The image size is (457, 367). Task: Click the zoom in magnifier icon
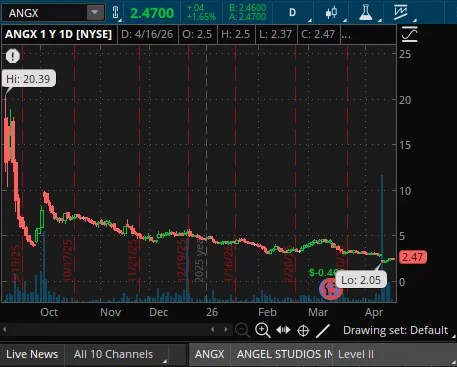click(263, 330)
